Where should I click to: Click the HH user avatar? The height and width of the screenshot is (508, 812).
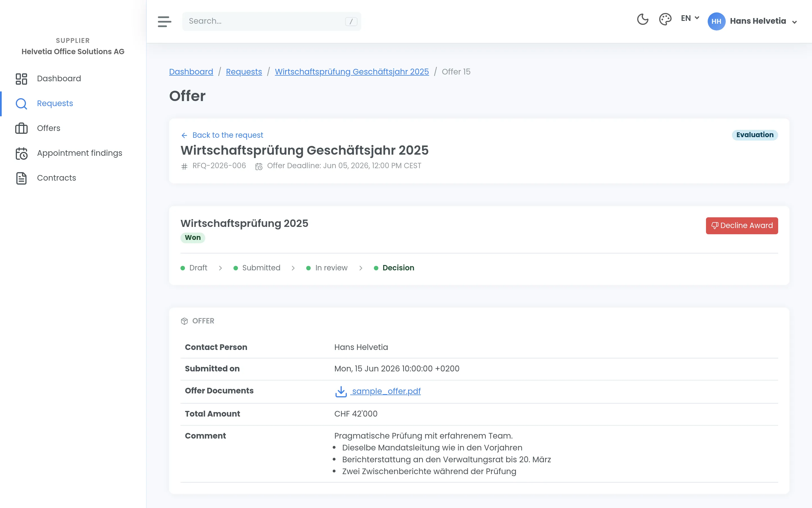716,21
